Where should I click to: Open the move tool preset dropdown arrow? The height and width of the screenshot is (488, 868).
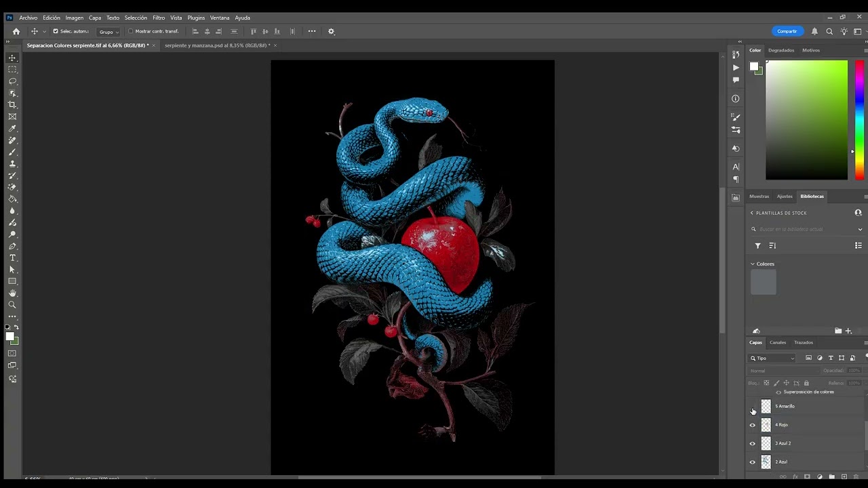(45, 31)
